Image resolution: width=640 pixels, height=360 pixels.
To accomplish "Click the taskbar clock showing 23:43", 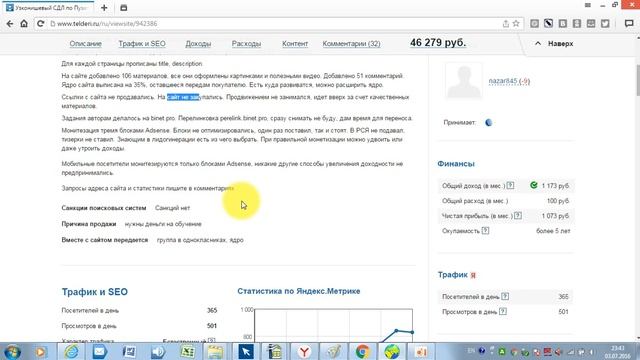I will tap(618, 352).
